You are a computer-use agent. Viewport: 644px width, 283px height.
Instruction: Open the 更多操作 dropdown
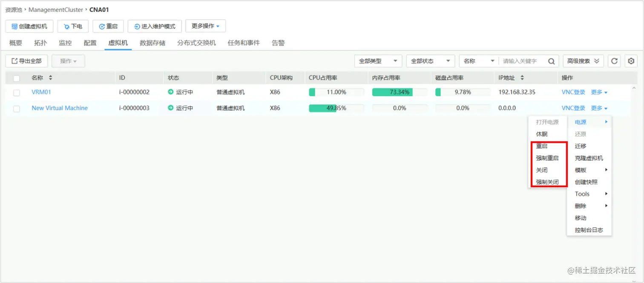[205, 26]
